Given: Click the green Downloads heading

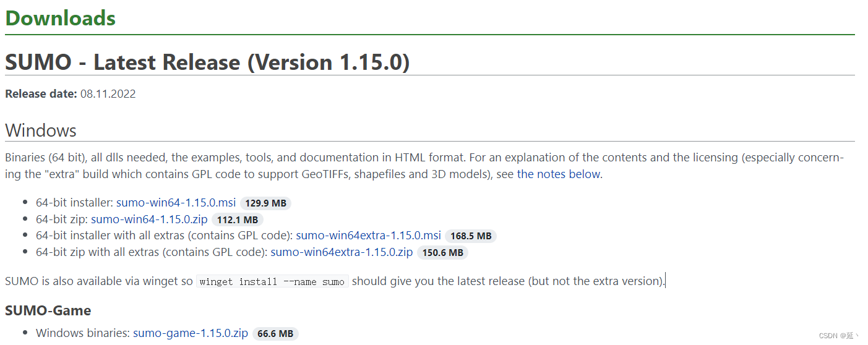Looking at the screenshot, I should coord(60,18).
